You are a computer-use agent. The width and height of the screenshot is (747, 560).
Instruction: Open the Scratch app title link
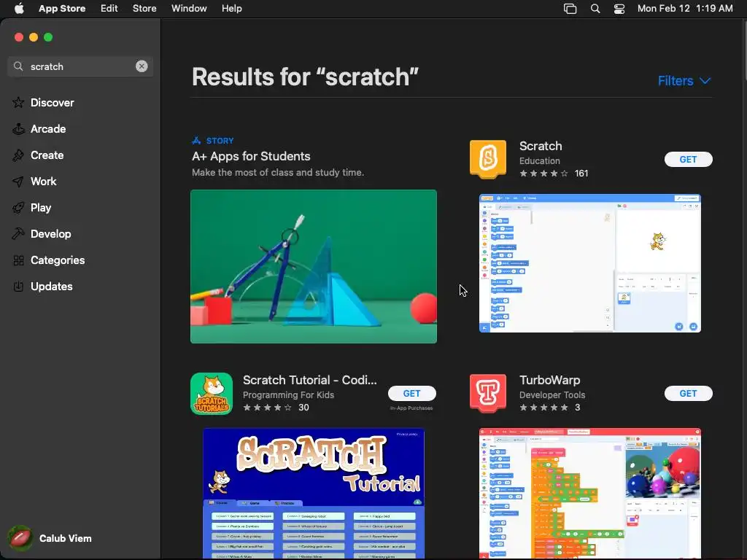541,146
